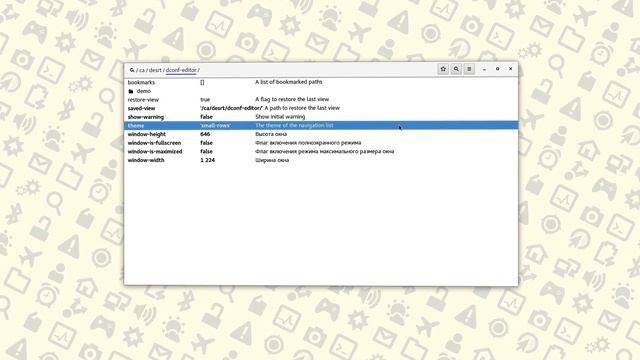This screenshot has height=360, width=640.
Task: Select the window-is-maximized key
Action: coord(321,151)
